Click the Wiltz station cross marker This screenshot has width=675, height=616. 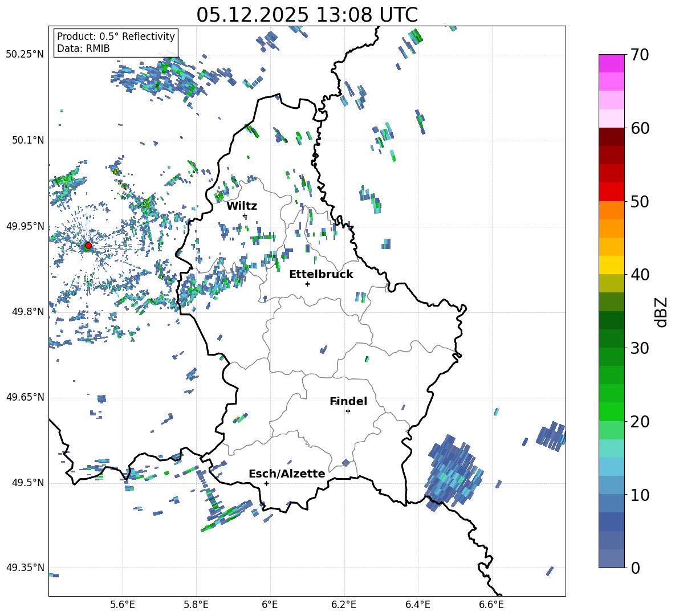(x=245, y=215)
